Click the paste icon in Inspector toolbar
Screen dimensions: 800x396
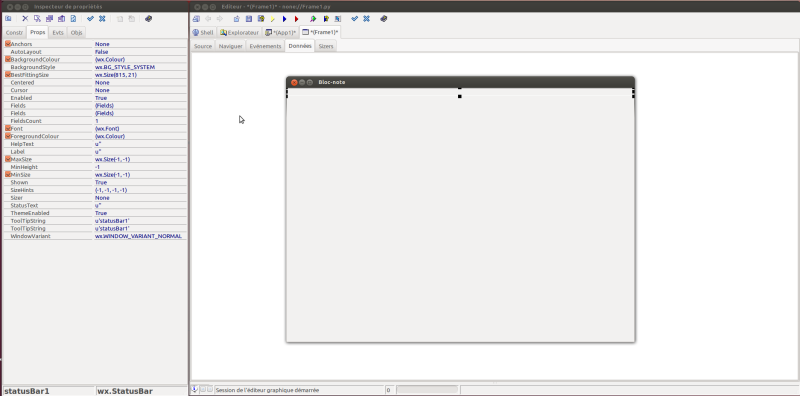point(61,19)
